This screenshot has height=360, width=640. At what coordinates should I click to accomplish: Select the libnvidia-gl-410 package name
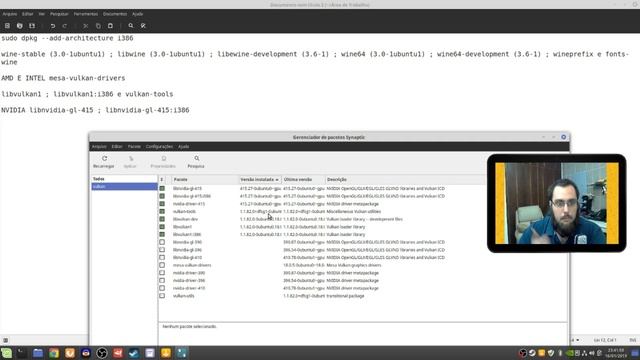tap(187, 258)
